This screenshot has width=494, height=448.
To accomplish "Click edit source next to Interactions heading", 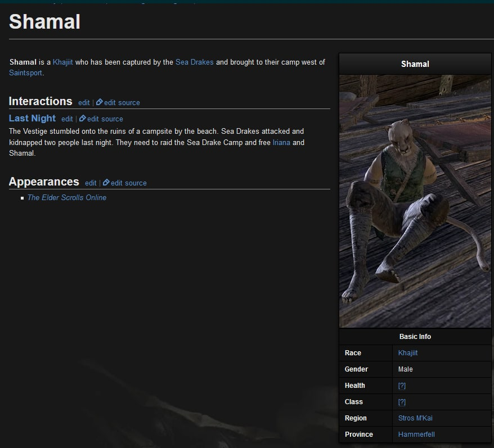I will click(x=122, y=103).
